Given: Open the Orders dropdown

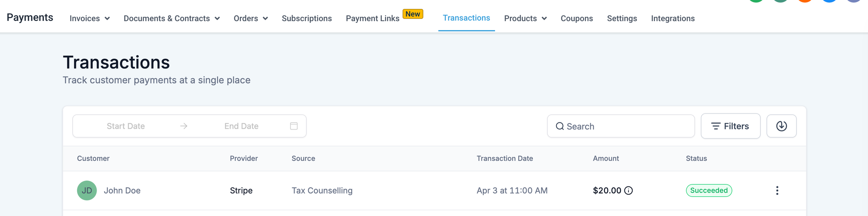Looking at the screenshot, I should tap(251, 19).
